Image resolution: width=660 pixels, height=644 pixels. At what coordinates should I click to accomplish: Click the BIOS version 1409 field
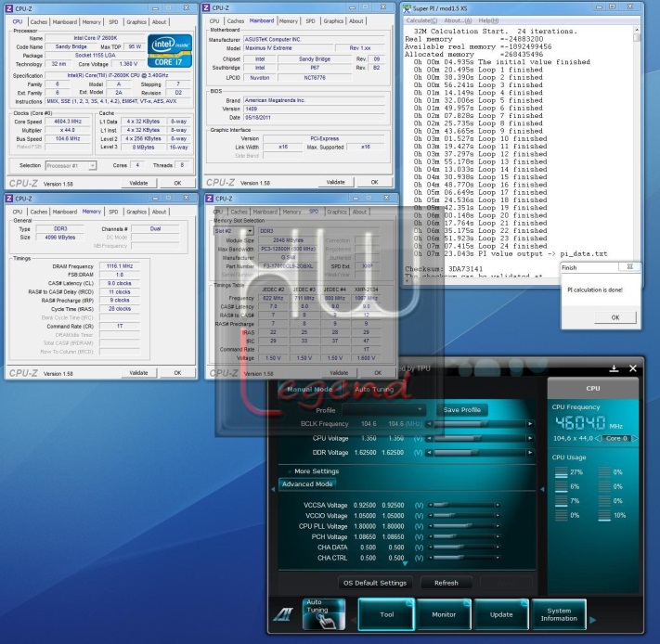pyautogui.click(x=314, y=109)
